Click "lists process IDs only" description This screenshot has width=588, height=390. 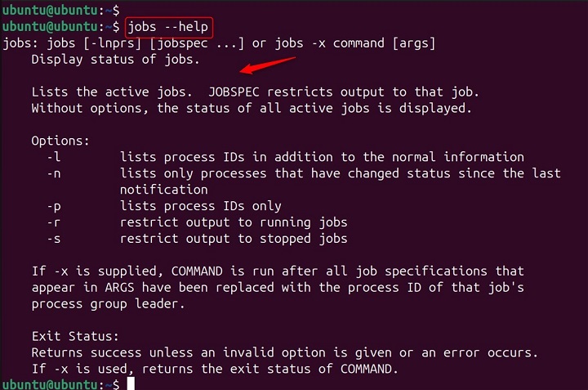(x=200, y=206)
